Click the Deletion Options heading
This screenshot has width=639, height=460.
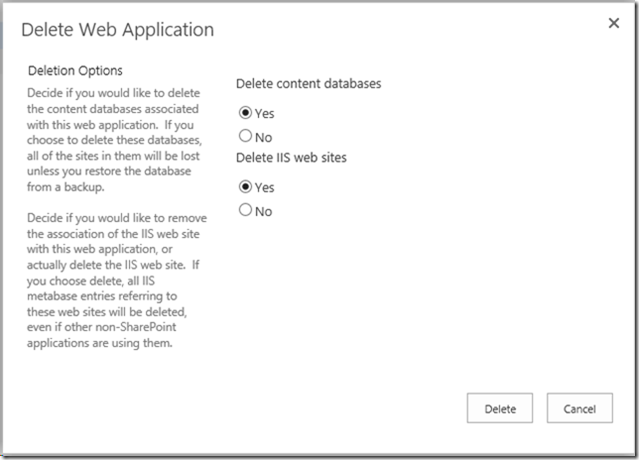pos(75,71)
